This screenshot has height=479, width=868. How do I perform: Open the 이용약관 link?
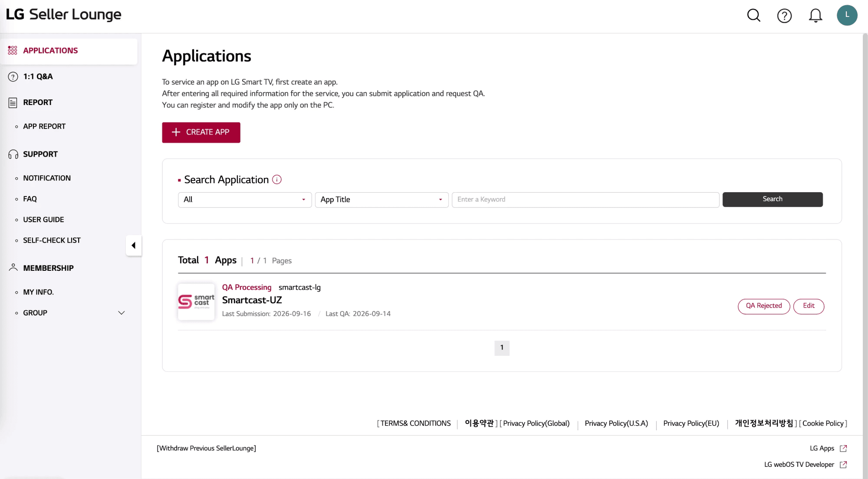coord(479,423)
